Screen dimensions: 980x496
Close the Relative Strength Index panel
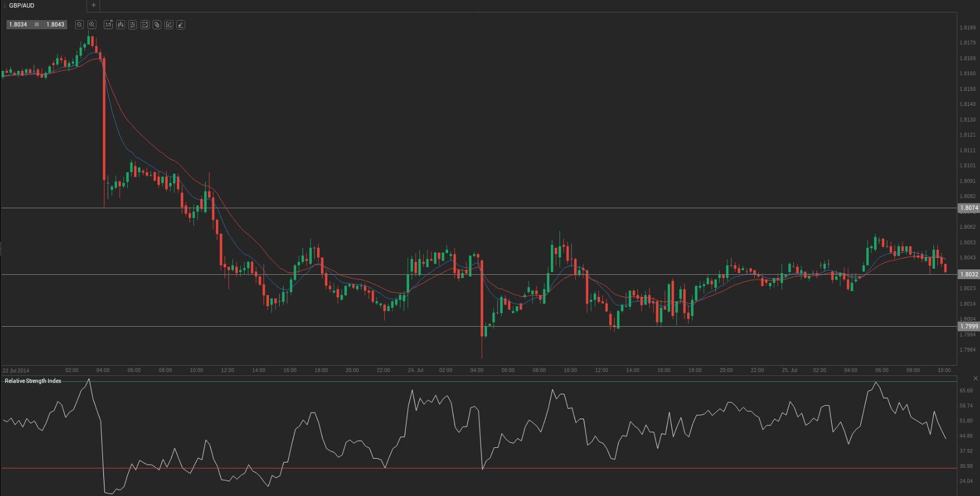[975, 379]
